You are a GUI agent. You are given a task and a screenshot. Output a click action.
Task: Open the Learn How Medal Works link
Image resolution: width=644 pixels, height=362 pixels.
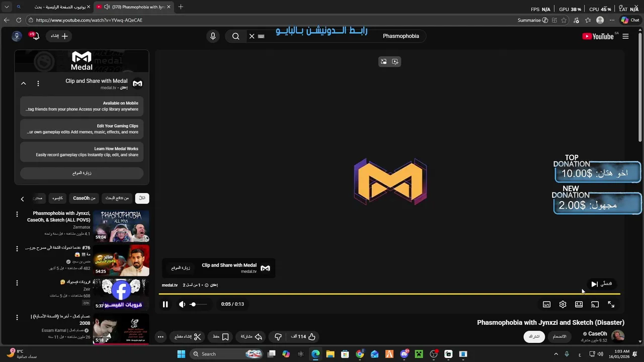pyautogui.click(x=82, y=152)
